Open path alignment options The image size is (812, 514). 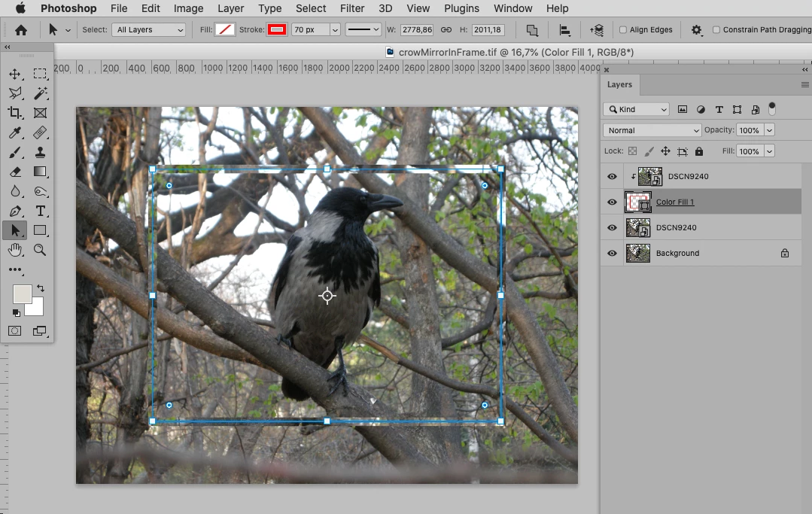coord(564,30)
